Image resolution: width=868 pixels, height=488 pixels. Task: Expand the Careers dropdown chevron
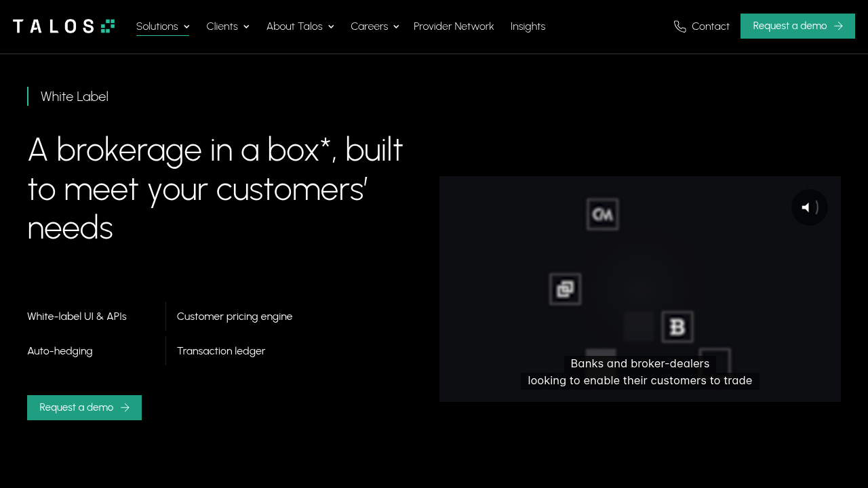(x=396, y=26)
